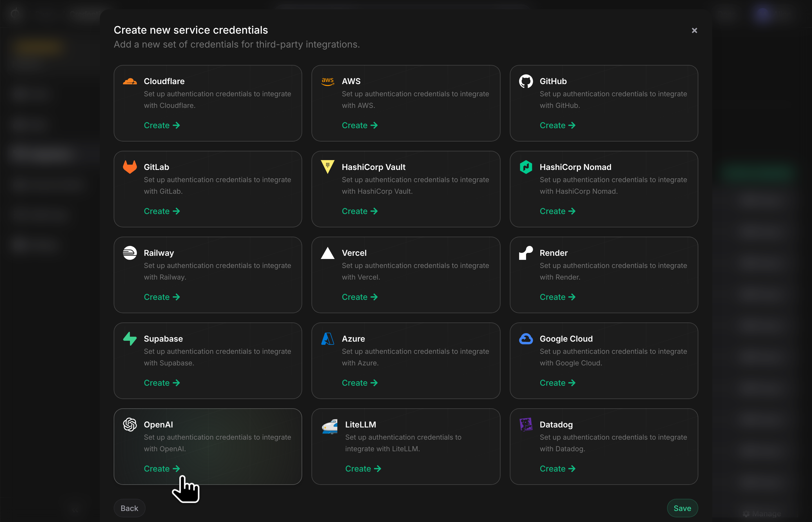Select the LiteLLM card title
Image resolution: width=812 pixels, height=522 pixels.
pos(360,424)
